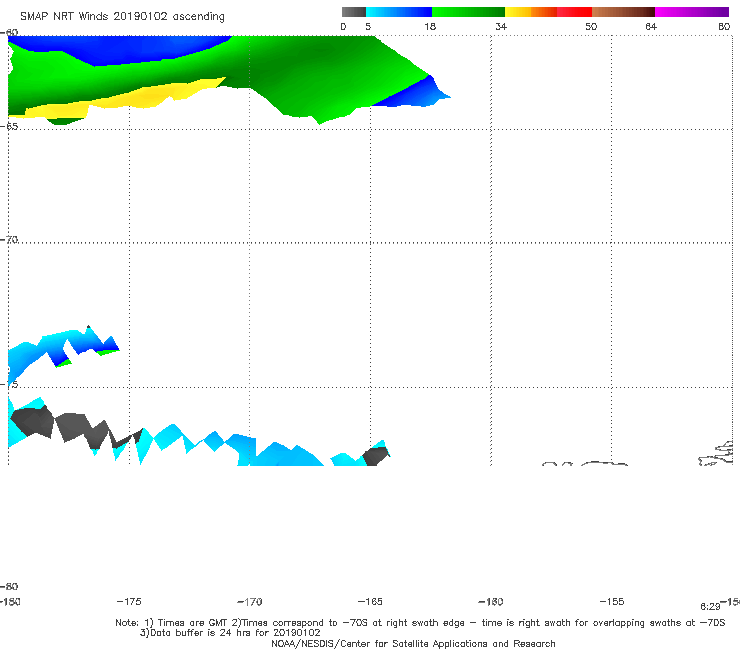Click the brown 50-64 segment of the color bar
This screenshot has width=740, height=650.
click(623, 12)
